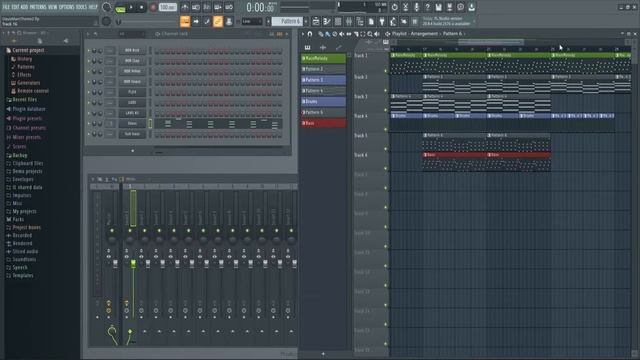Save project with the disk icon

point(438,7)
